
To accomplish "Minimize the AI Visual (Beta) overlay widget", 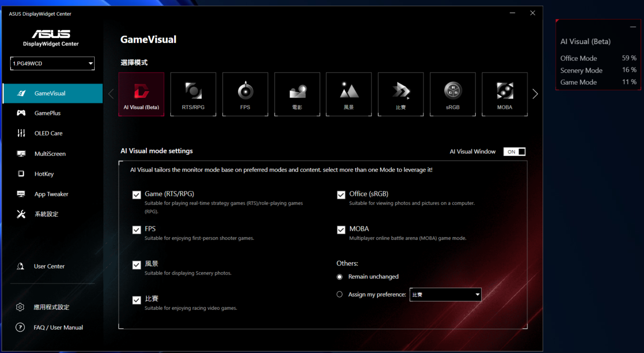I will coord(633,27).
